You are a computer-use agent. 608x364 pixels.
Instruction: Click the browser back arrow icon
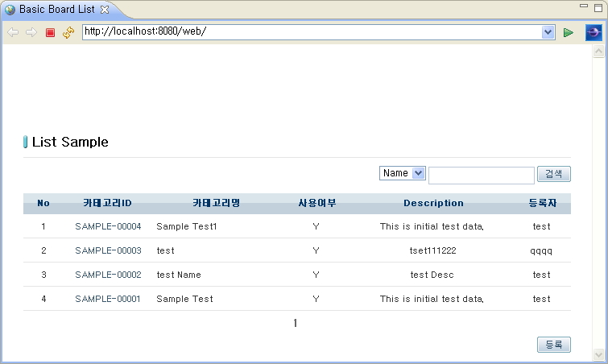click(13, 32)
